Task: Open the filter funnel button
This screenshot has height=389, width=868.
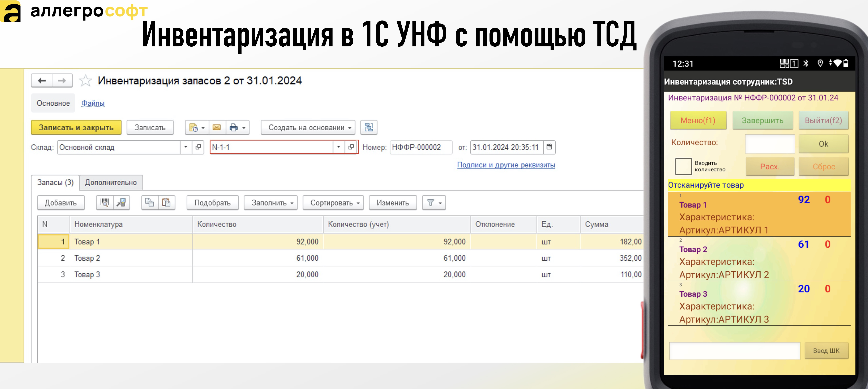Action: coord(434,203)
